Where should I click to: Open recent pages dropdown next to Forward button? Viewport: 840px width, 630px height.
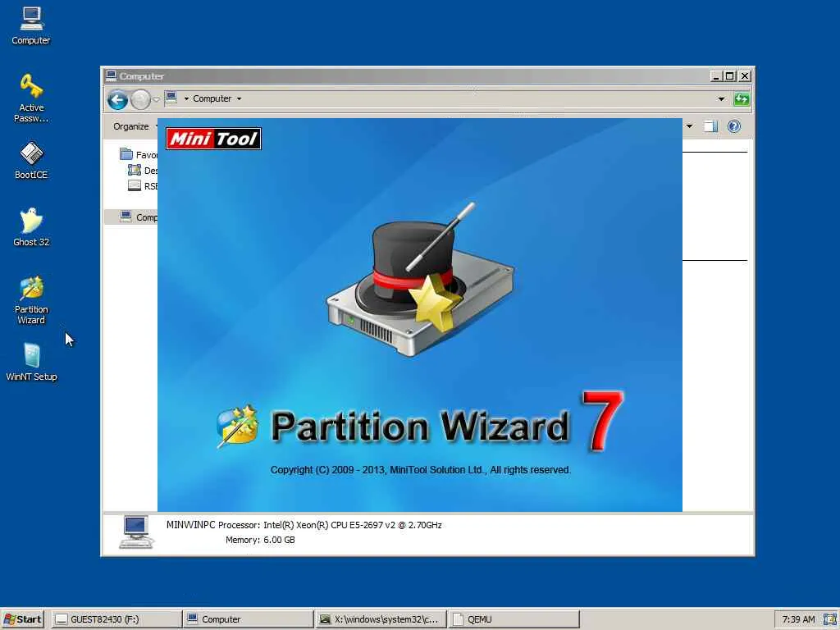[156, 99]
